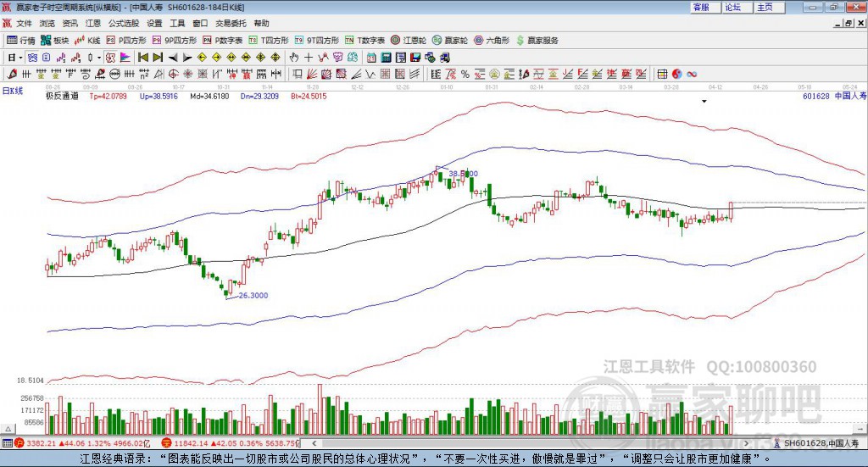Click the colored grid table icon

point(662,74)
